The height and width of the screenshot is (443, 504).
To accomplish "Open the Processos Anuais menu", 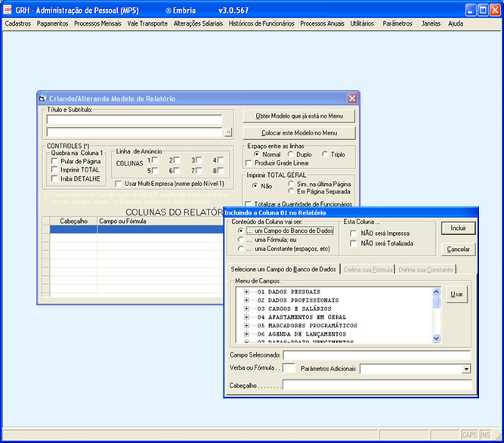I will pos(322,23).
